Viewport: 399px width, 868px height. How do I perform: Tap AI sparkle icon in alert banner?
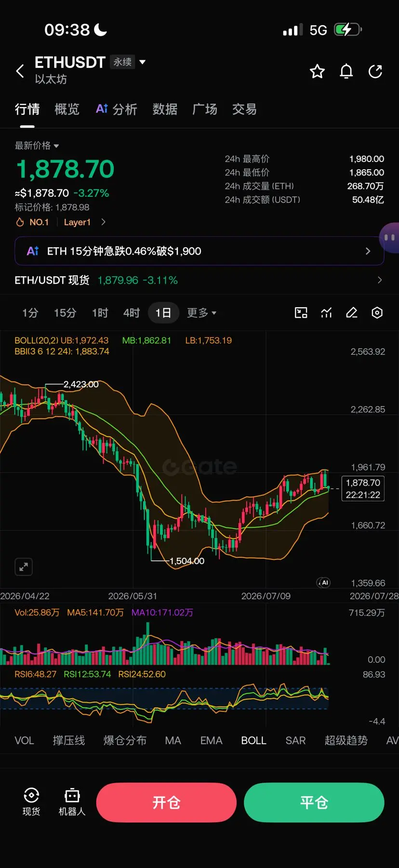tap(32, 251)
